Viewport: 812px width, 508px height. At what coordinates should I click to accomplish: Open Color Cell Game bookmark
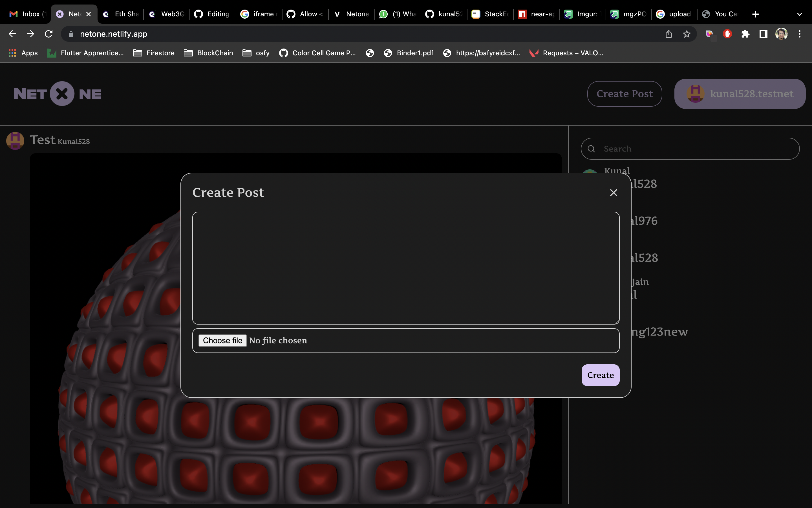pyautogui.click(x=317, y=53)
